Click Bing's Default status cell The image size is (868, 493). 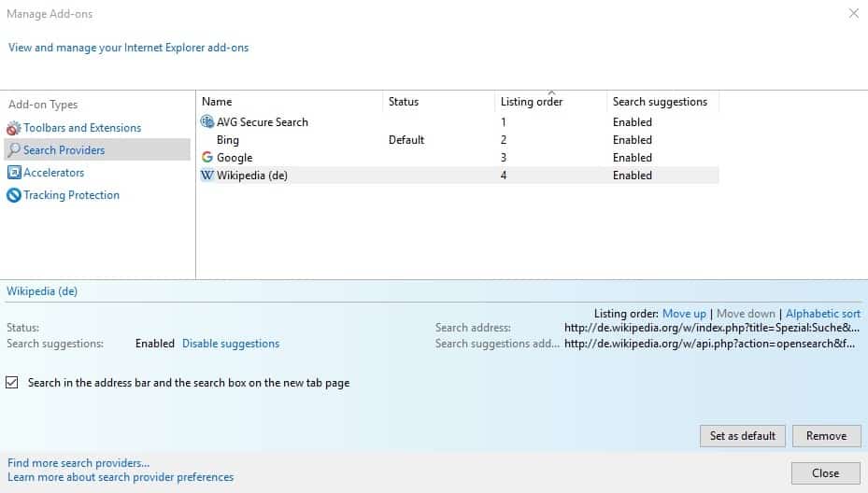[x=406, y=140]
